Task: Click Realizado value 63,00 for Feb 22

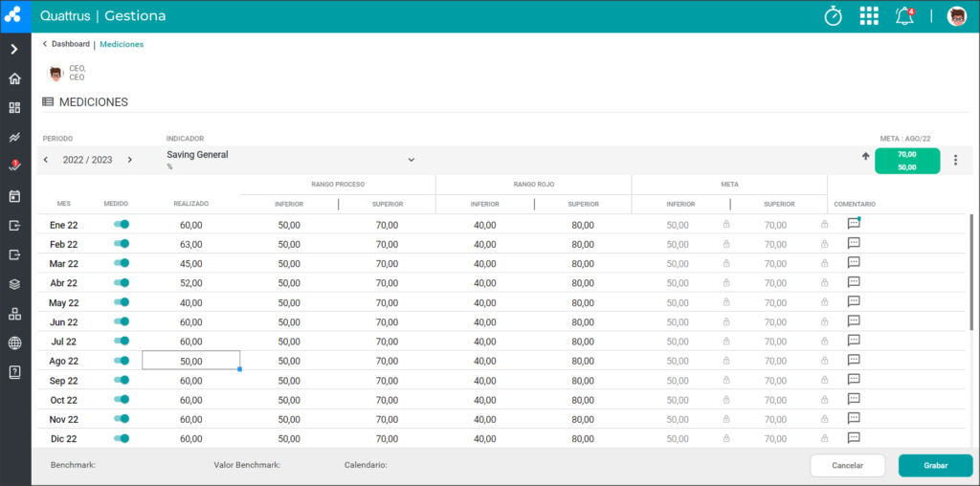Action: 191,244
